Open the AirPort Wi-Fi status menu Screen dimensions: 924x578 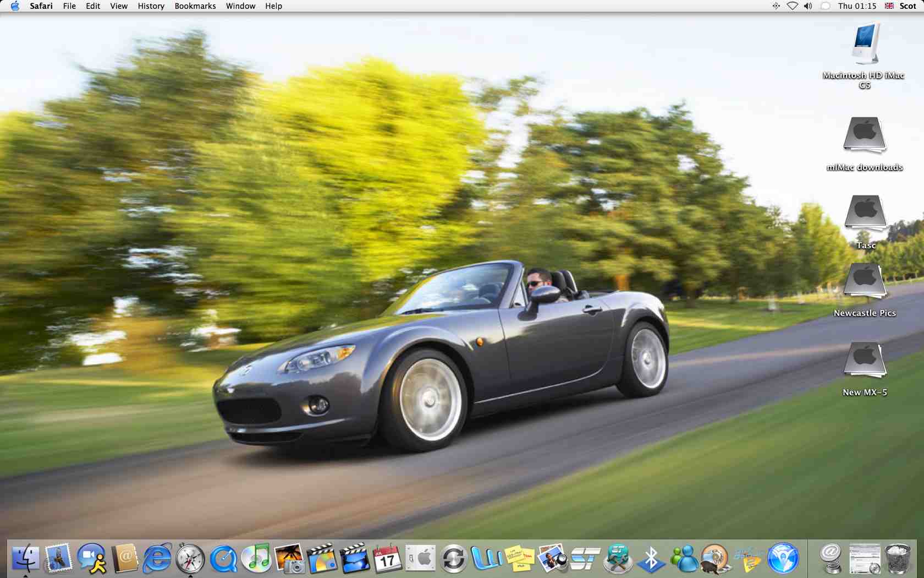click(x=792, y=6)
